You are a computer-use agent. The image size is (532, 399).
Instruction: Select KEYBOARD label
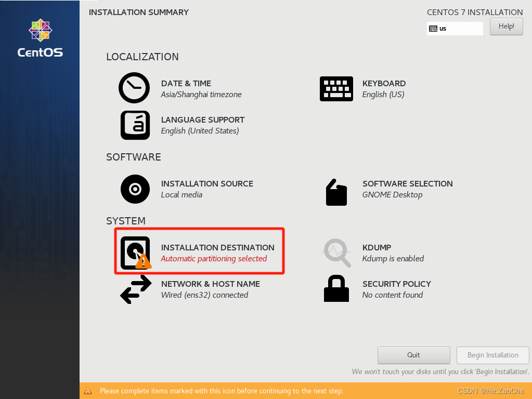384,84
